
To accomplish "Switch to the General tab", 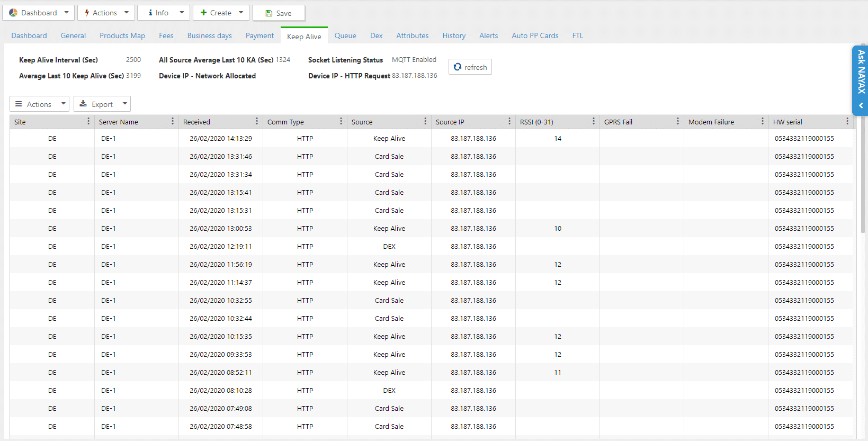I will [x=73, y=35].
